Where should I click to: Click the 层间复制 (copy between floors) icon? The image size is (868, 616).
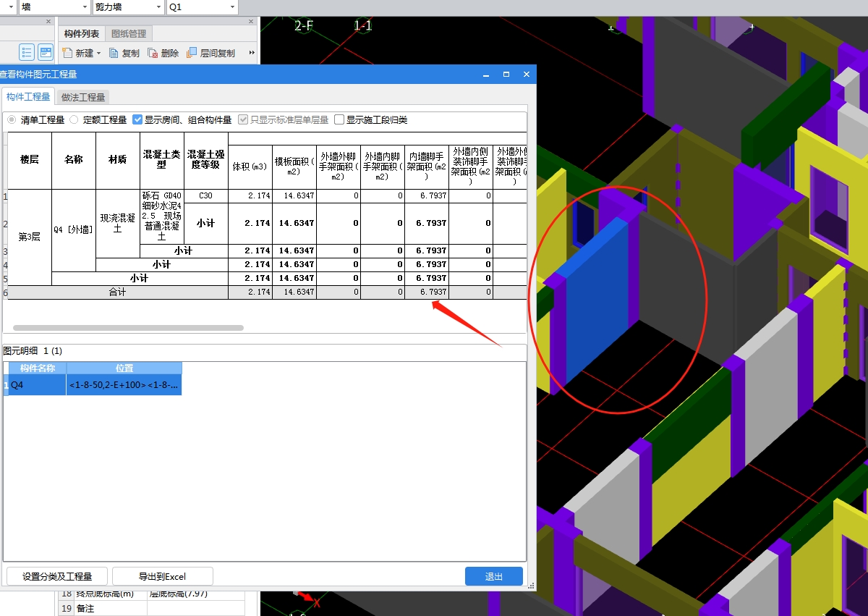(192, 53)
